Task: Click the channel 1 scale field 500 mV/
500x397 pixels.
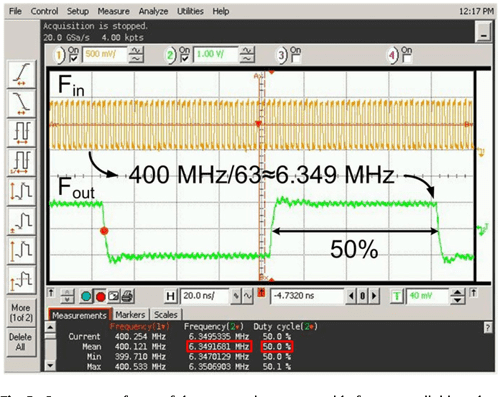Action: click(x=104, y=54)
